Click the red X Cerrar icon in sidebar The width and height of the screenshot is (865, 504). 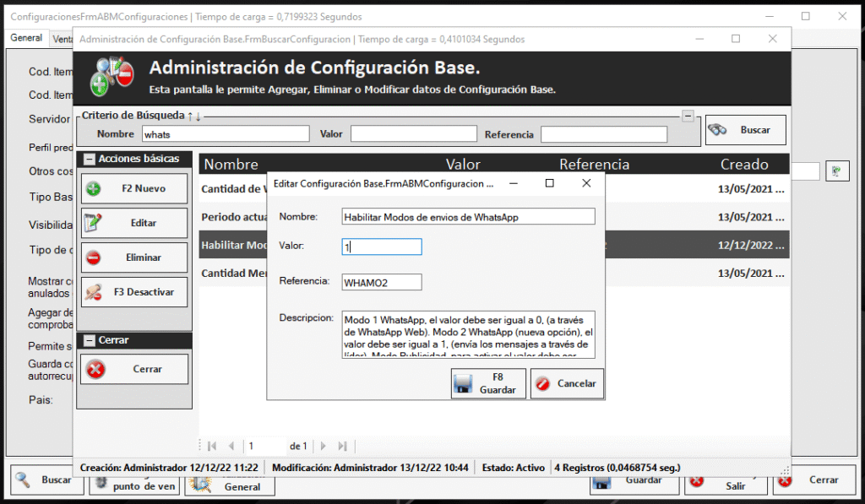point(96,369)
